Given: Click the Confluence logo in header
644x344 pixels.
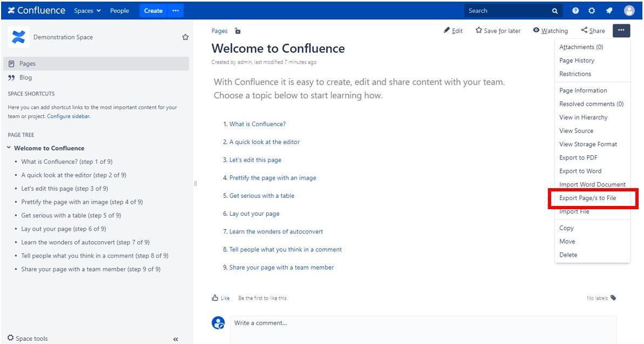Looking at the screenshot, I should [x=36, y=11].
